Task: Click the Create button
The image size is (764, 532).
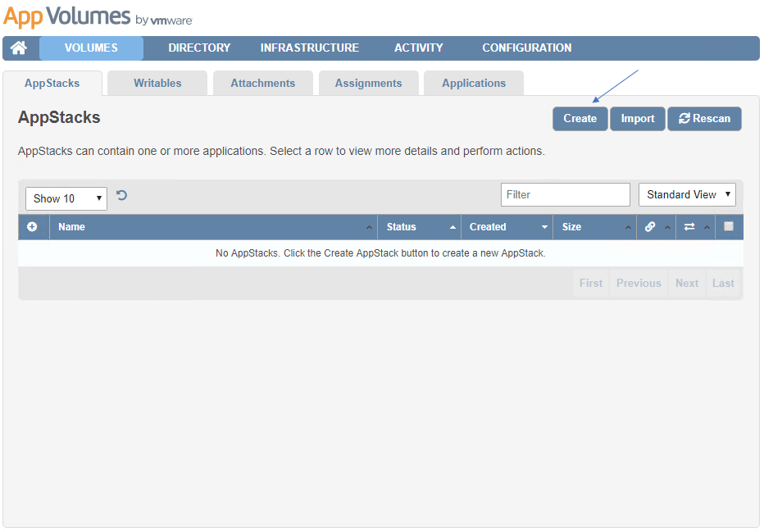Action: (580, 119)
